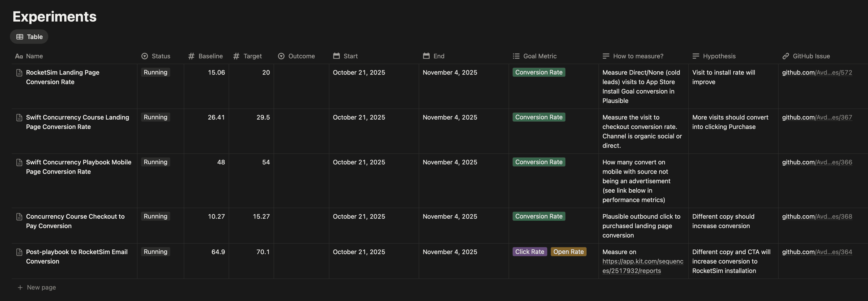
Task: Switch to the Table view tab
Action: coord(29,37)
